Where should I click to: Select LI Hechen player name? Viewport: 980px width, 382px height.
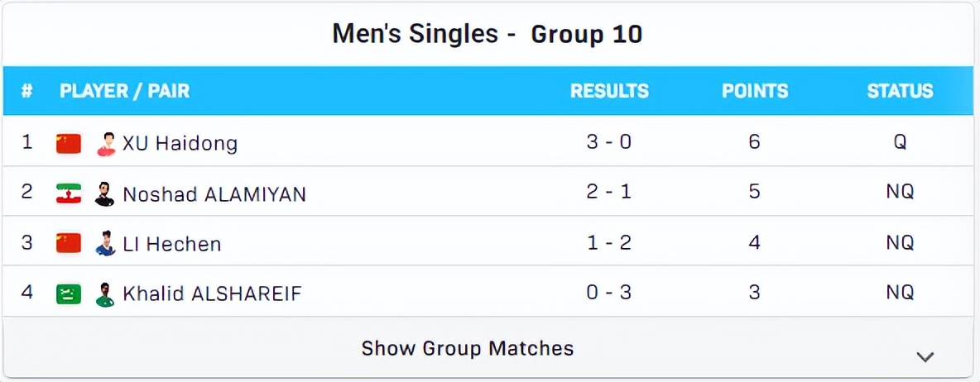(x=171, y=244)
